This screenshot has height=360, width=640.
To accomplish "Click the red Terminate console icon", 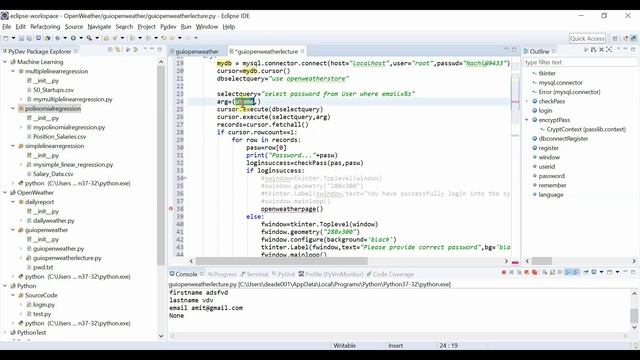I will point(504,272).
